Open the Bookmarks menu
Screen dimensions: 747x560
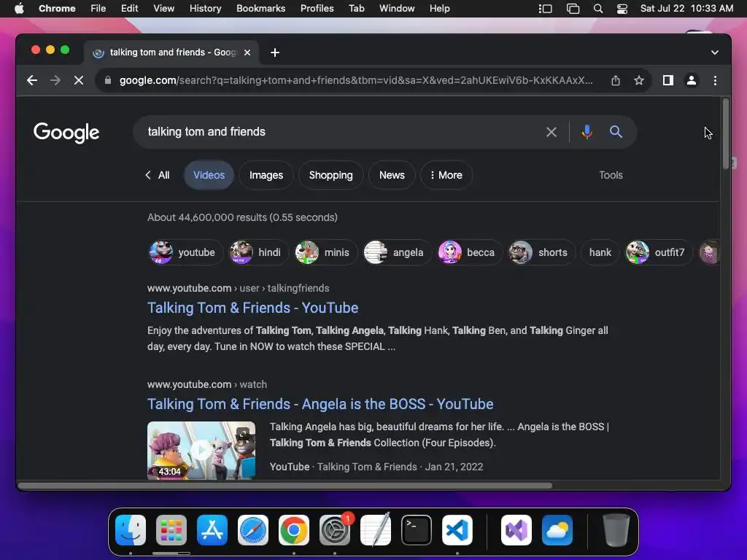click(x=260, y=9)
